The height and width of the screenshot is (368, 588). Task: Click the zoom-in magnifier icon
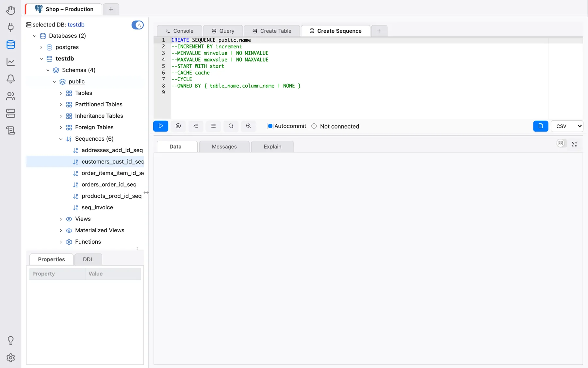249,126
